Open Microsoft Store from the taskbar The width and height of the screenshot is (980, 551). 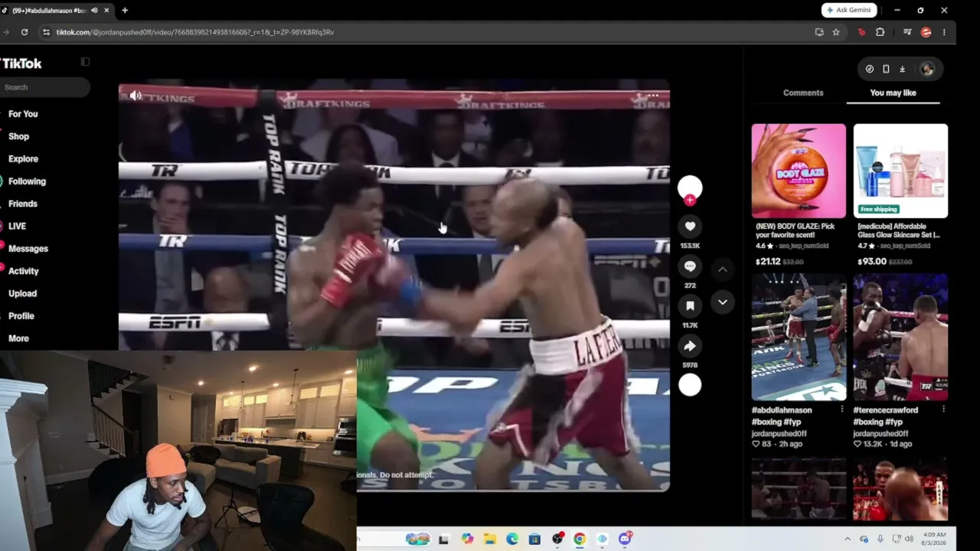[534, 540]
